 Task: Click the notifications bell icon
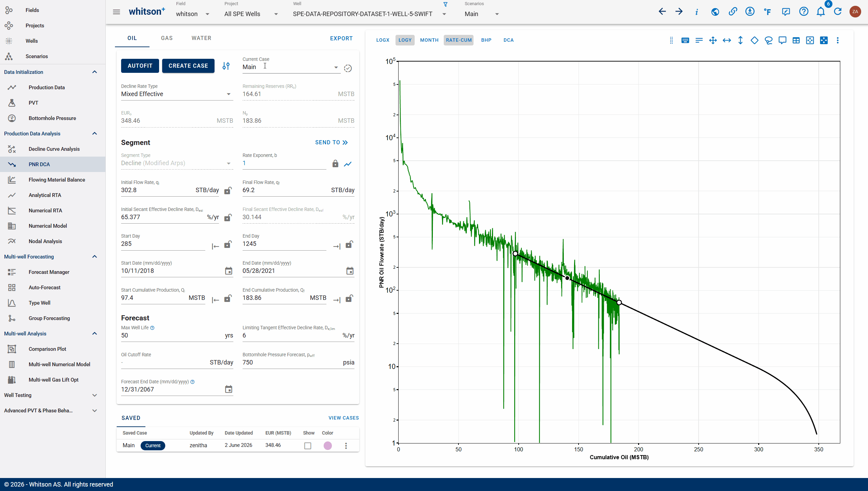pos(820,12)
